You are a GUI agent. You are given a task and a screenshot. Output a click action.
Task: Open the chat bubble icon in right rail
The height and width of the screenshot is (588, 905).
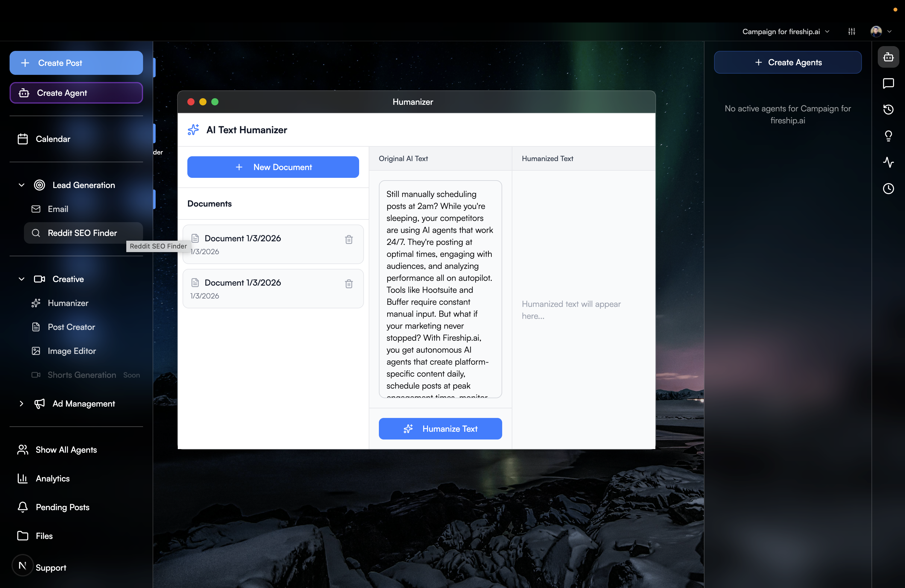click(888, 83)
